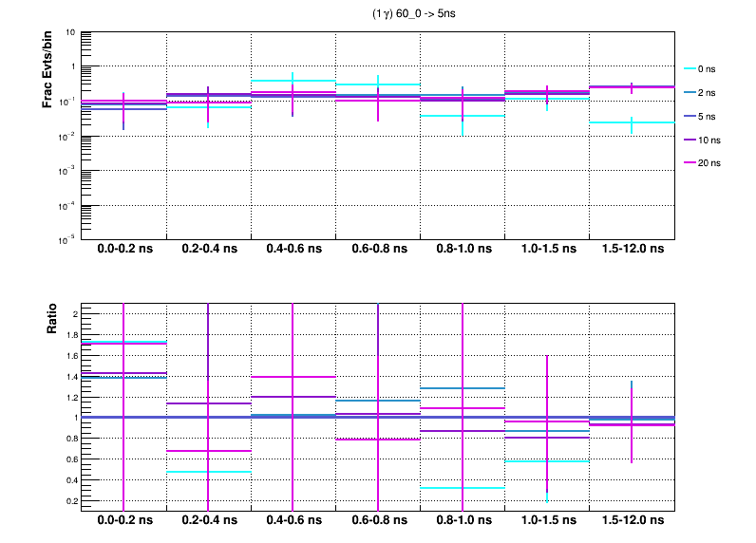This screenshot has height=543, width=756.
Task: Select the "5 ns" legend entry
Action: click(x=704, y=116)
